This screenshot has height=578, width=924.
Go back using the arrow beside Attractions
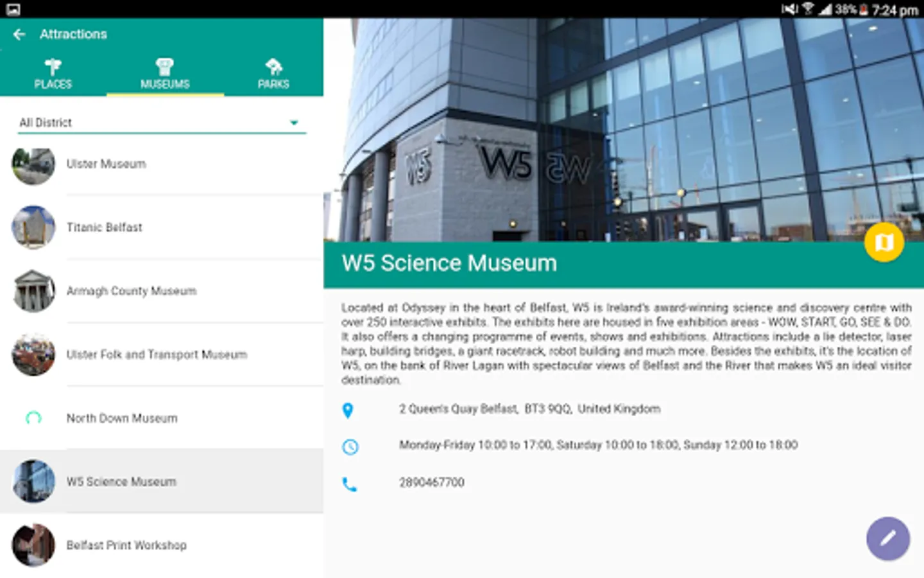[19, 35]
